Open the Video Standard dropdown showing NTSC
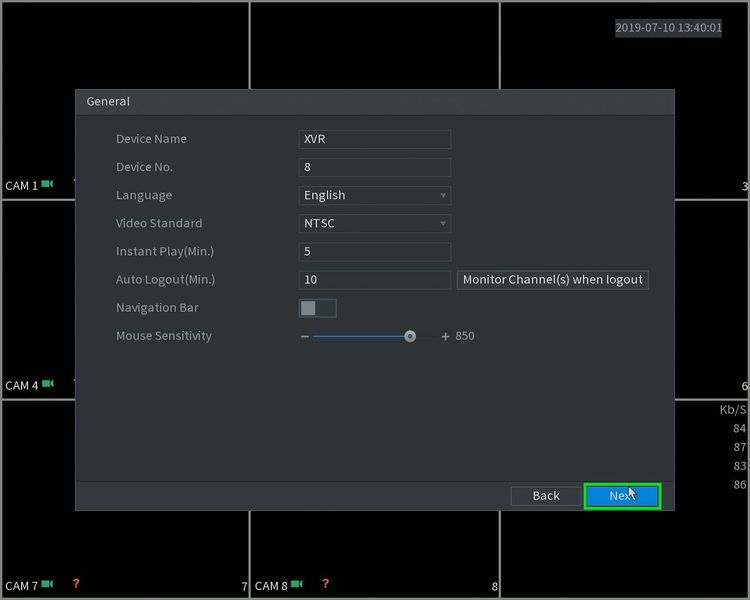 pos(375,223)
